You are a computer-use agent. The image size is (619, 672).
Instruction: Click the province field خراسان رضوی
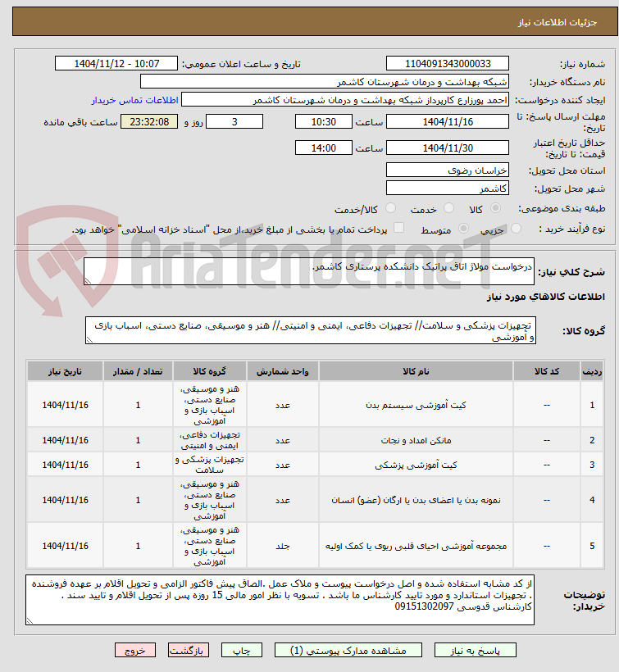(x=448, y=170)
